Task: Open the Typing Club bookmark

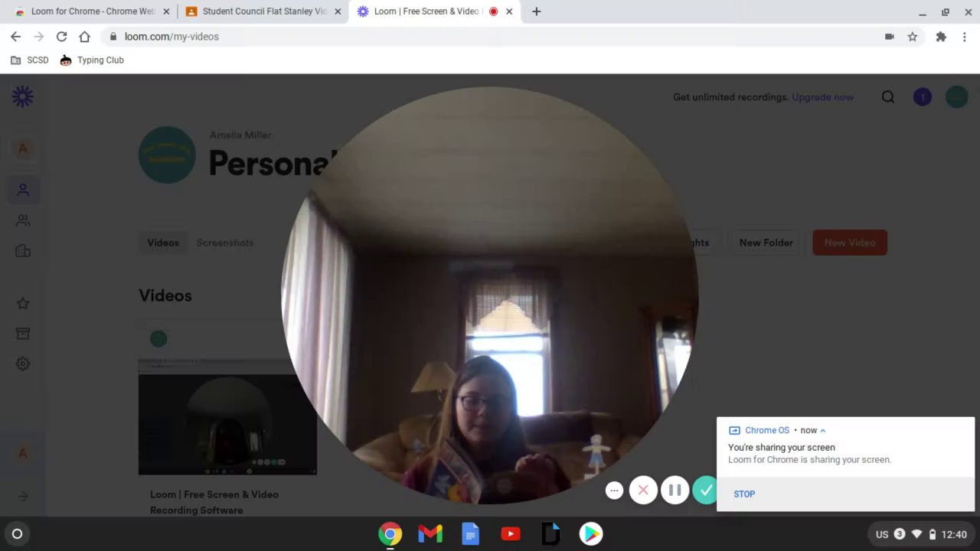Action: coord(92,60)
